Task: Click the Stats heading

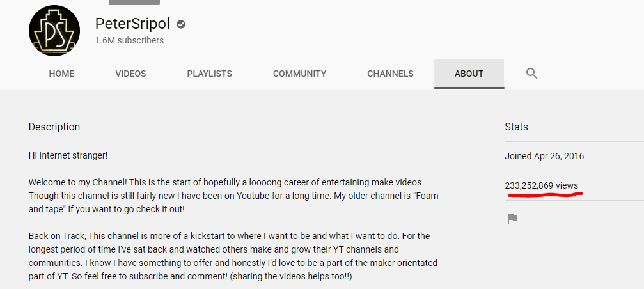Action: (516, 127)
